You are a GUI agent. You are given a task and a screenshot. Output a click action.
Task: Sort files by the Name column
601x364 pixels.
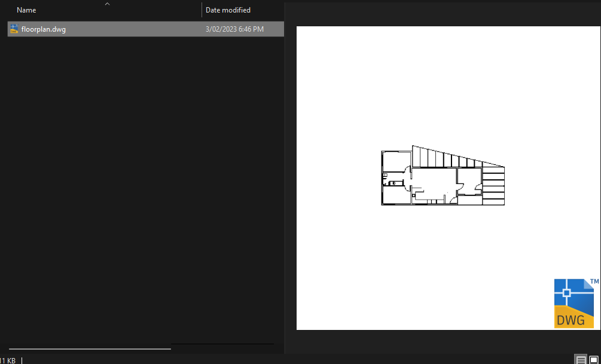tap(26, 10)
